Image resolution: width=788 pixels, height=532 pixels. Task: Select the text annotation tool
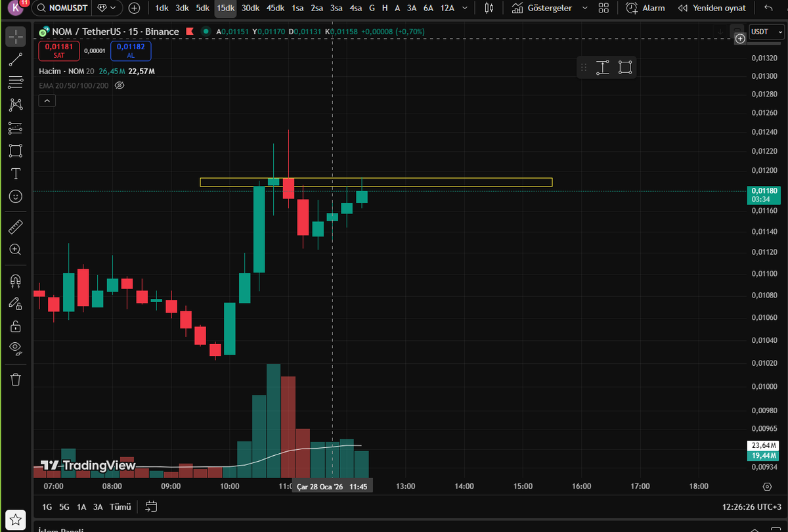(x=16, y=173)
